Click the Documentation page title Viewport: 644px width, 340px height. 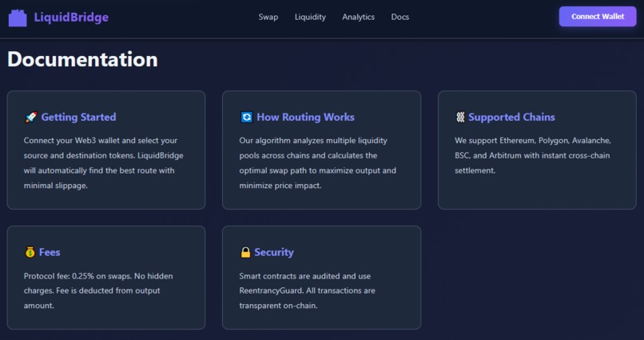click(82, 59)
